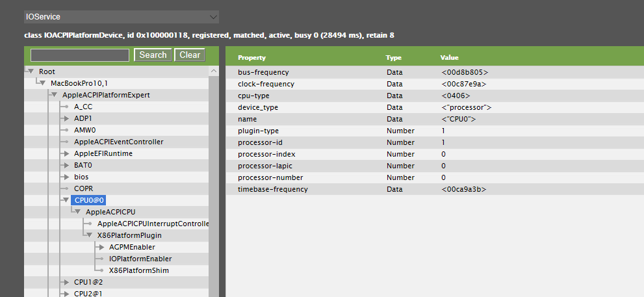This screenshot has height=297, width=644.
Task: Click the class IOACPIPlatformDevice info line
Action: point(209,35)
